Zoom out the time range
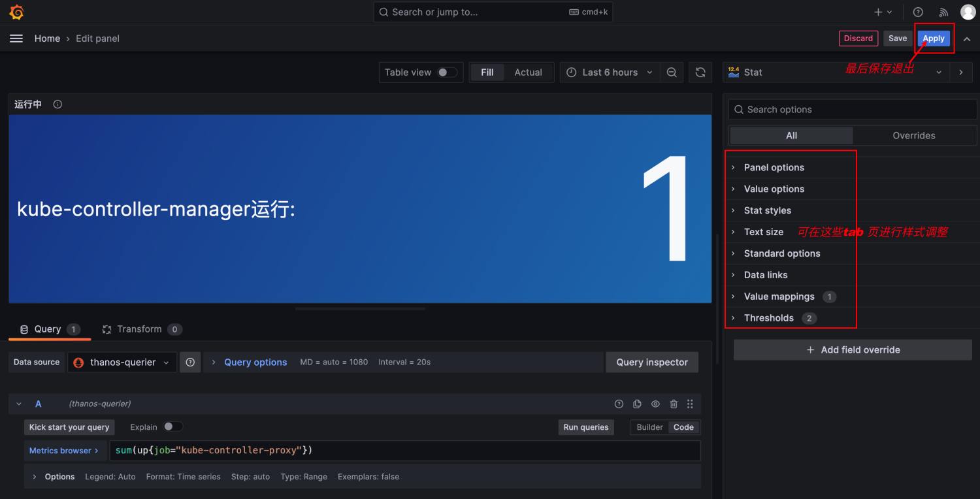980x499 pixels. 672,72
